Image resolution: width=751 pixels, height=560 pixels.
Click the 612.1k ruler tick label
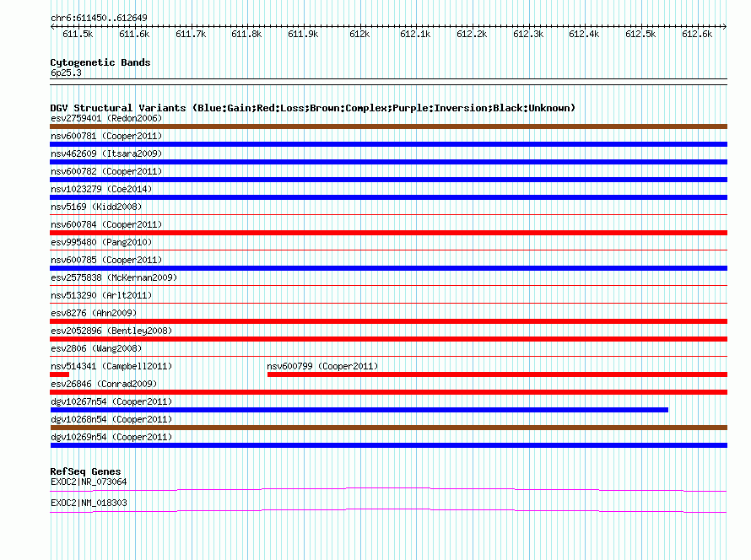415,34
